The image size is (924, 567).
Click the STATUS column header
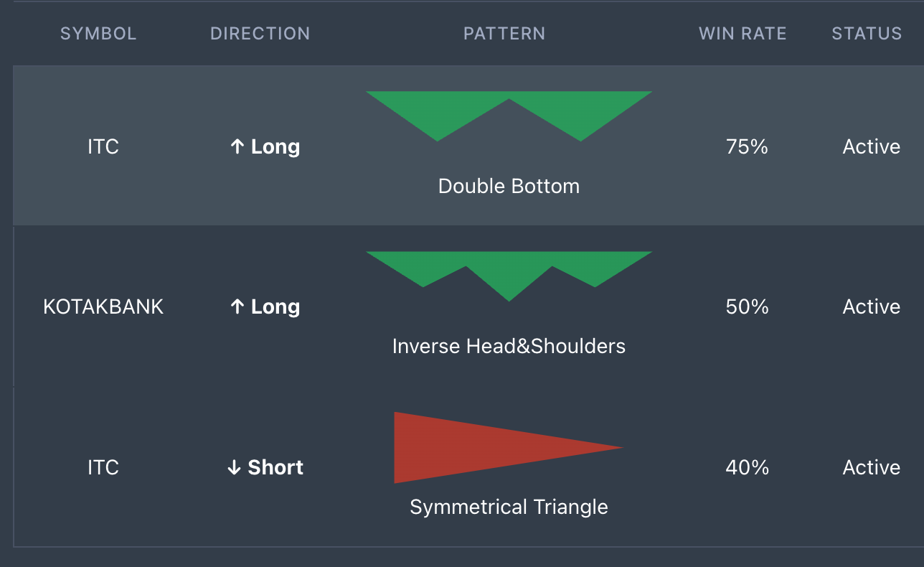coord(867,34)
